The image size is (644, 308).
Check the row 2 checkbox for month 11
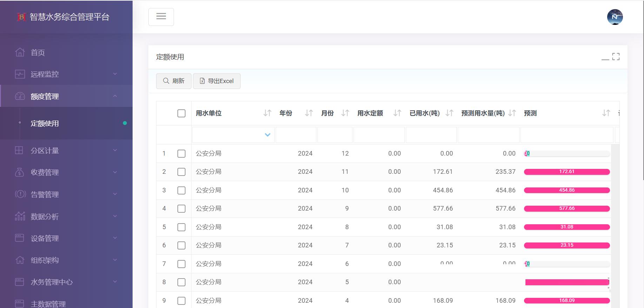(x=181, y=172)
